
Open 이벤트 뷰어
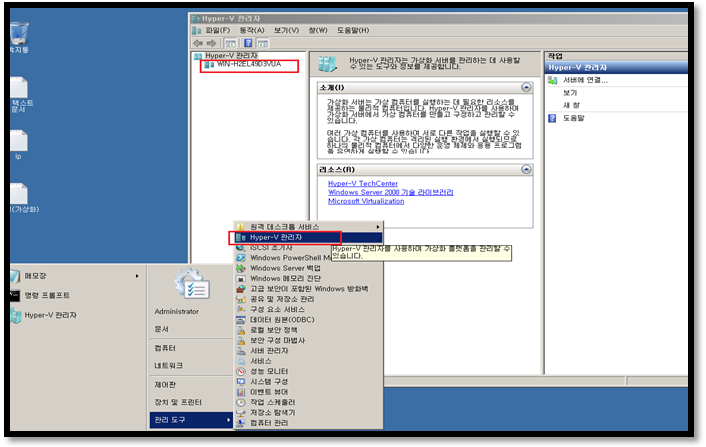click(308, 392)
